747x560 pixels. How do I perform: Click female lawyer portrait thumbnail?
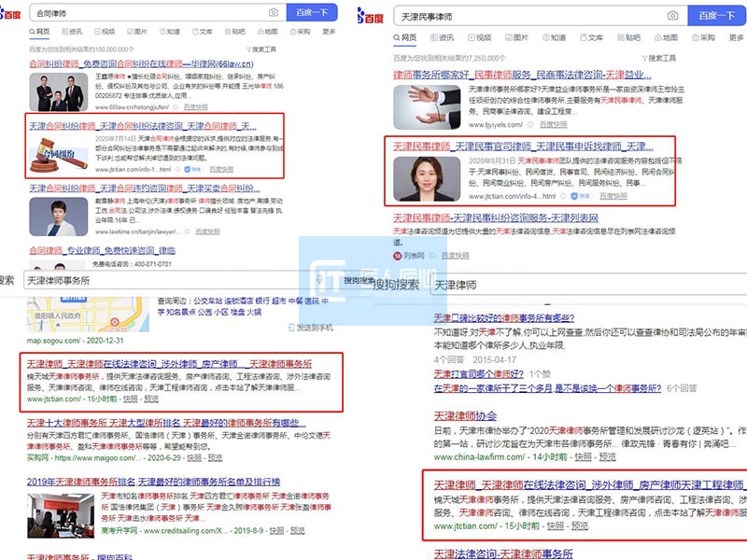[x=427, y=179]
